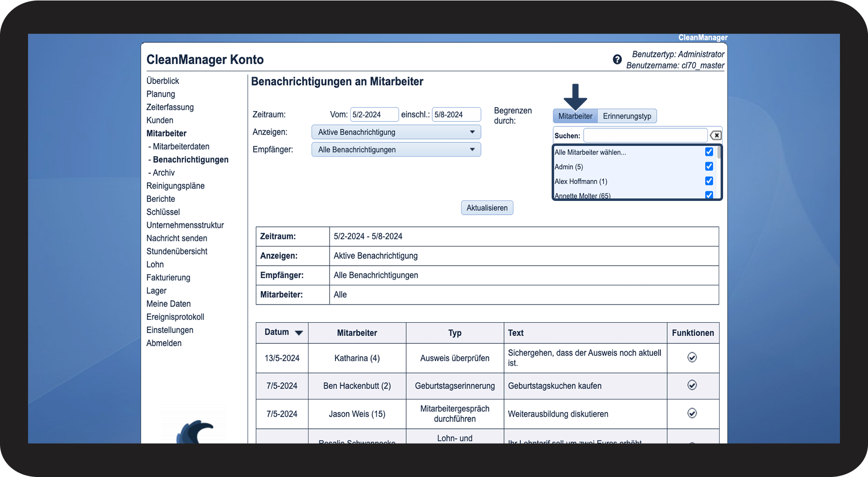Screen dimensions: 868x477
Task: Open Mitarbeiterdaten submenu item
Action: [181, 146]
